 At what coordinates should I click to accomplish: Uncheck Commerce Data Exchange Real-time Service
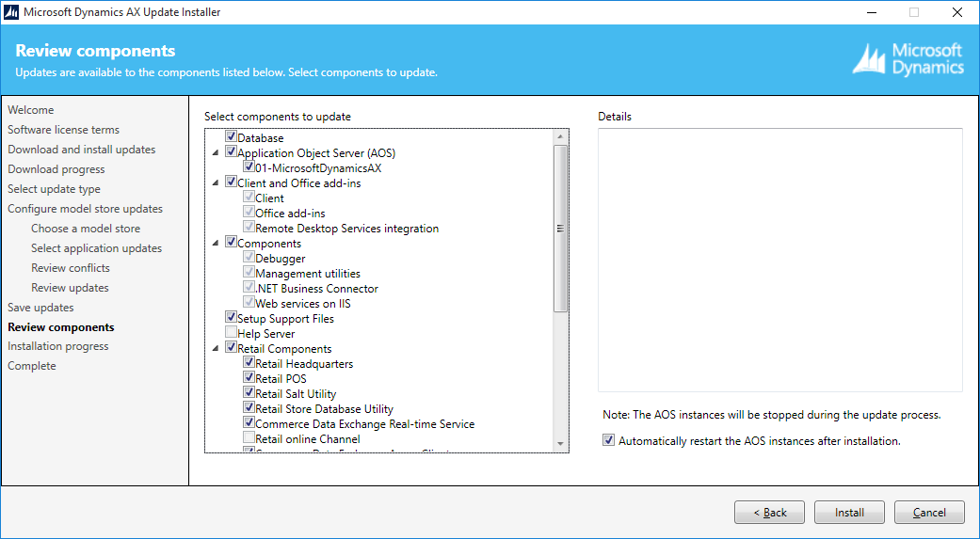pyautogui.click(x=249, y=422)
